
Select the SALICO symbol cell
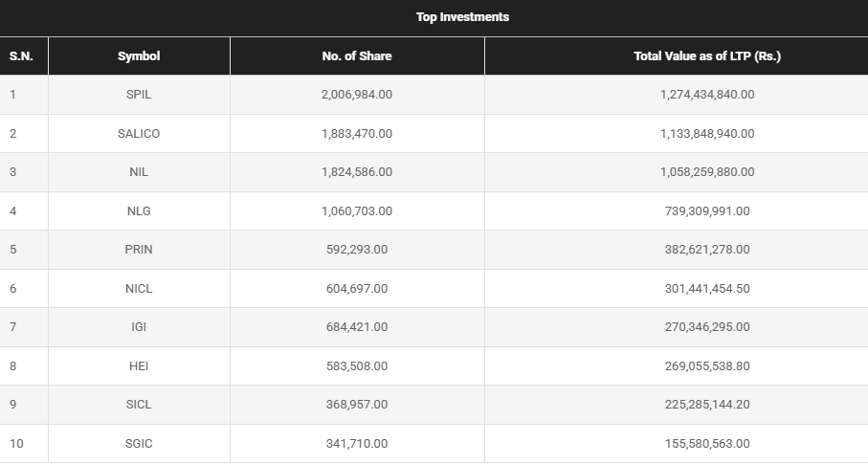tap(139, 134)
